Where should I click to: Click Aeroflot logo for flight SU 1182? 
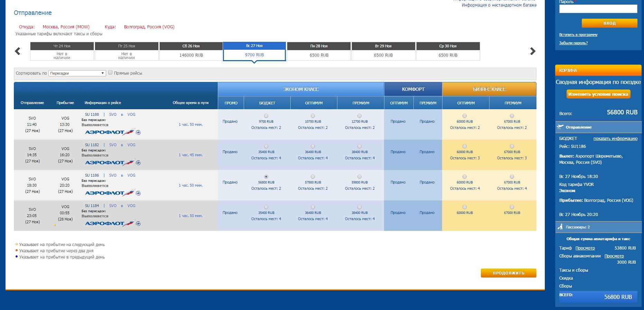coord(113,163)
